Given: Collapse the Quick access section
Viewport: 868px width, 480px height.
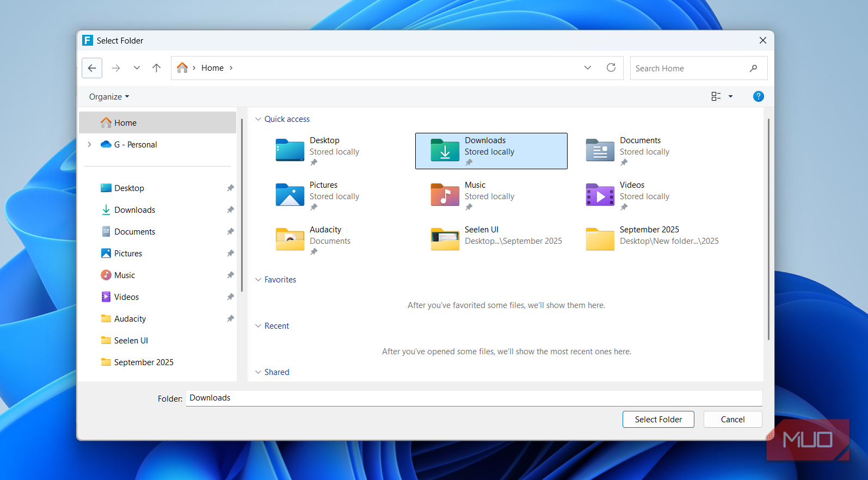Looking at the screenshot, I should [x=258, y=119].
